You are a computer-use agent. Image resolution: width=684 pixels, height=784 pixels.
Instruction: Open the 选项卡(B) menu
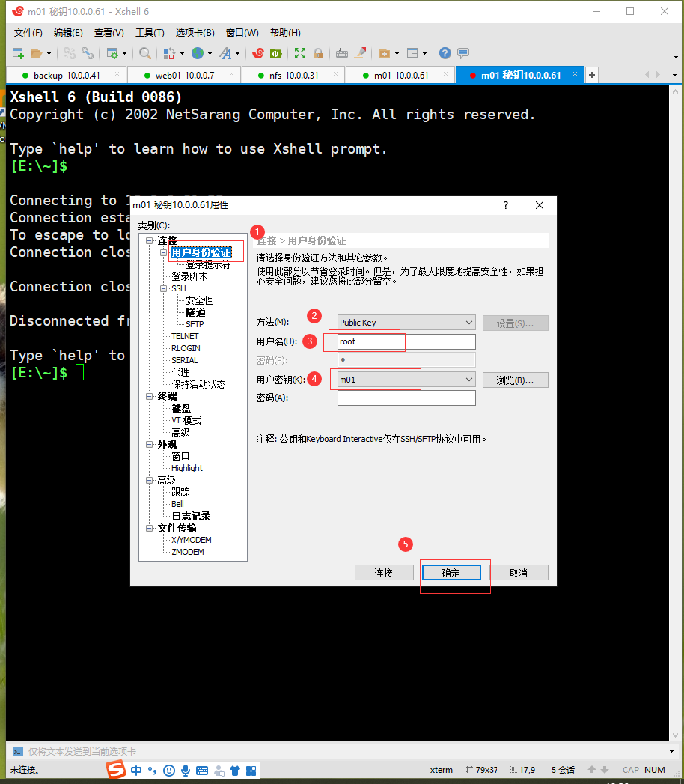point(195,33)
